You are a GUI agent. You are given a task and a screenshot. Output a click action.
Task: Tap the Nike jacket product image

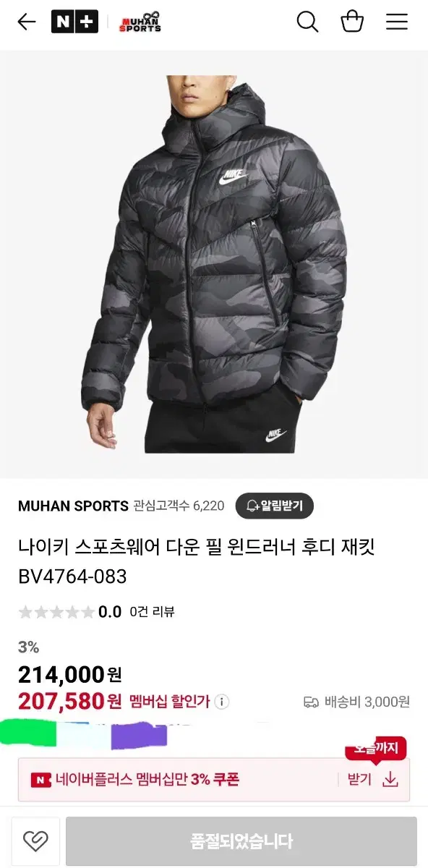(214, 264)
